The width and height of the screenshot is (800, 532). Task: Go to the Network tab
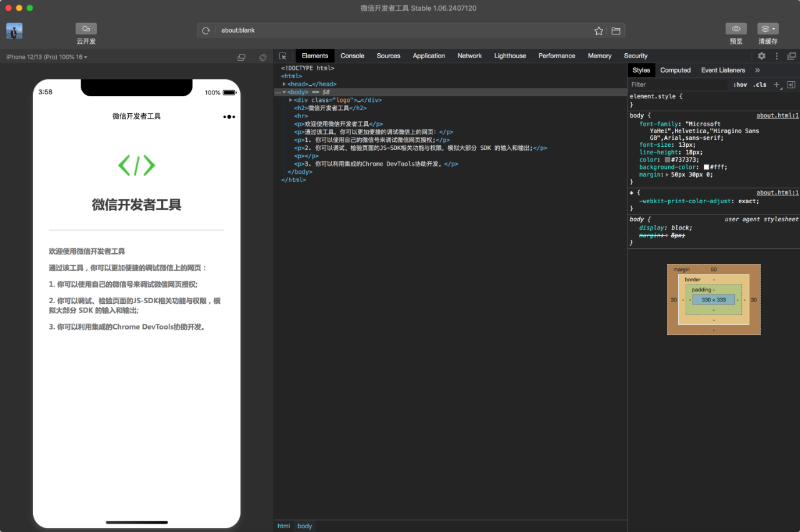pyautogui.click(x=469, y=56)
